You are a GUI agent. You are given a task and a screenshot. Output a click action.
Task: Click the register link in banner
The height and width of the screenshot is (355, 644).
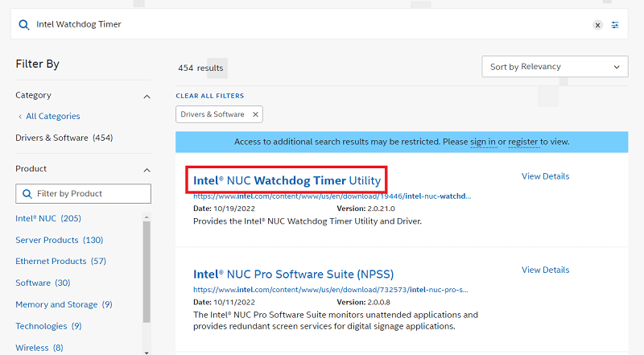point(522,142)
